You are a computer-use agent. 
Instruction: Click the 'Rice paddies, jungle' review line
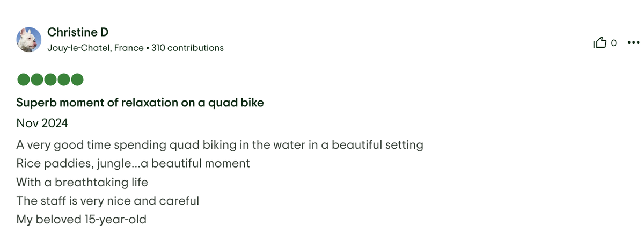pyautogui.click(x=133, y=163)
